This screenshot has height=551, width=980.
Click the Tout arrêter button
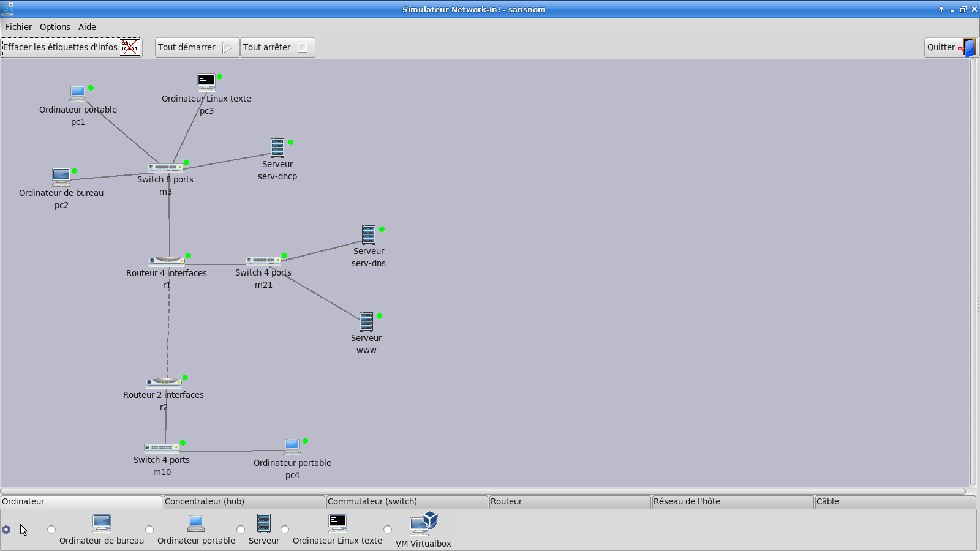[277, 48]
